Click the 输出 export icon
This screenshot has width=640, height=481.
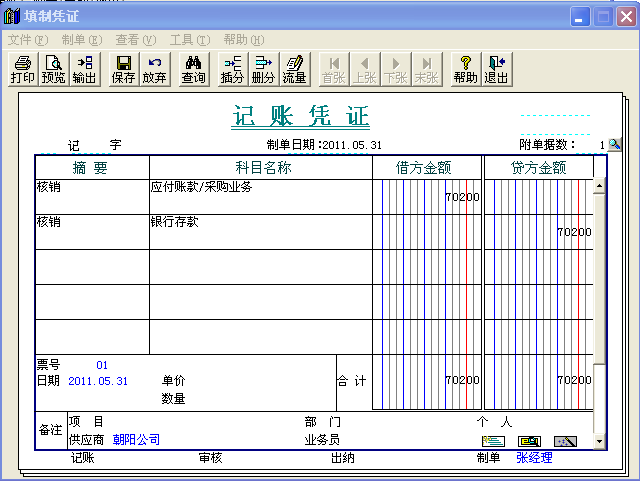[x=84, y=69]
